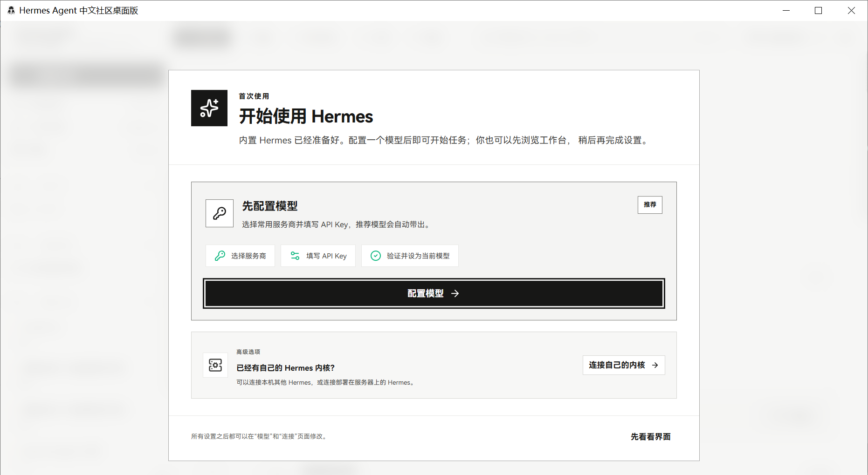Select the 选择服务商 step chip
This screenshot has height=475, width=868.
coord(240,256)
